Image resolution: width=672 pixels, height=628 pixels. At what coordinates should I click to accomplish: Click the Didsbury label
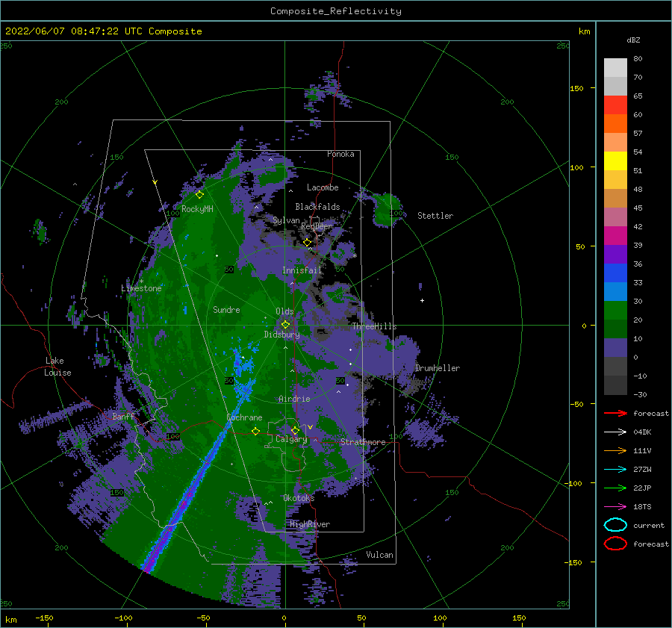(281, 335)
